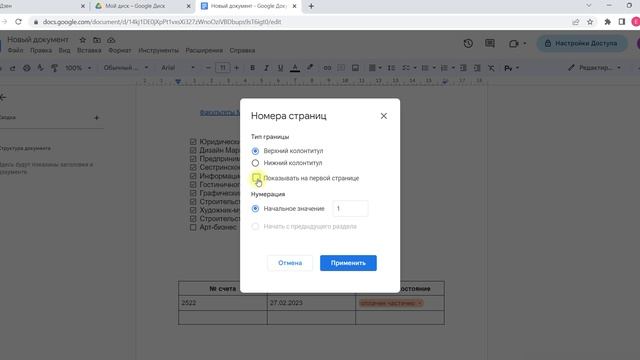Click the insert link toolbar icon

[x=327, y=68]
